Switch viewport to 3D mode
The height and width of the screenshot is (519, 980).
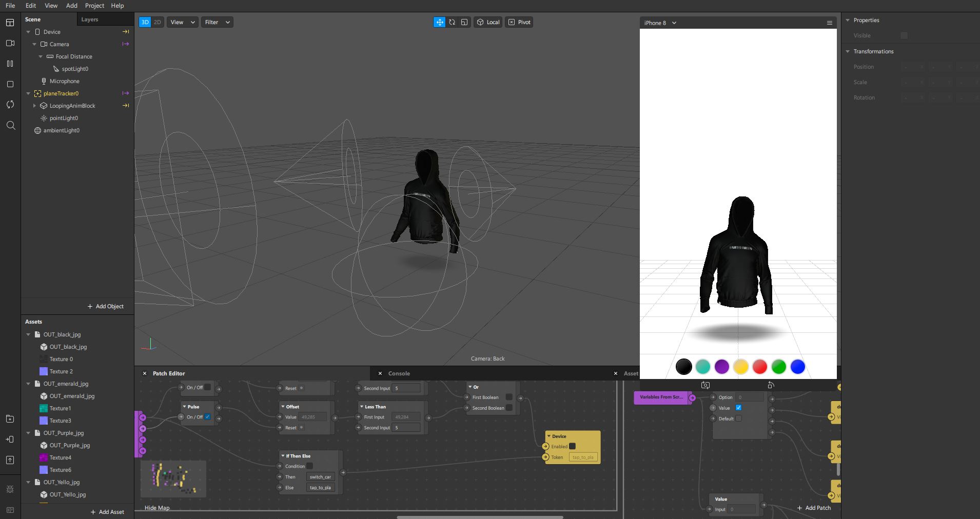click(145, 22)
